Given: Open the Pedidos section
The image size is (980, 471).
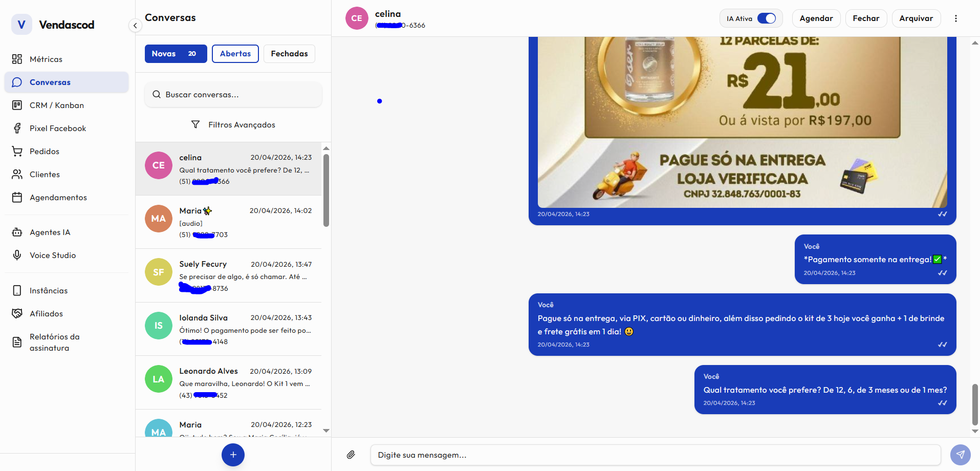Looking at the screenshot, I should coord(45,151).
